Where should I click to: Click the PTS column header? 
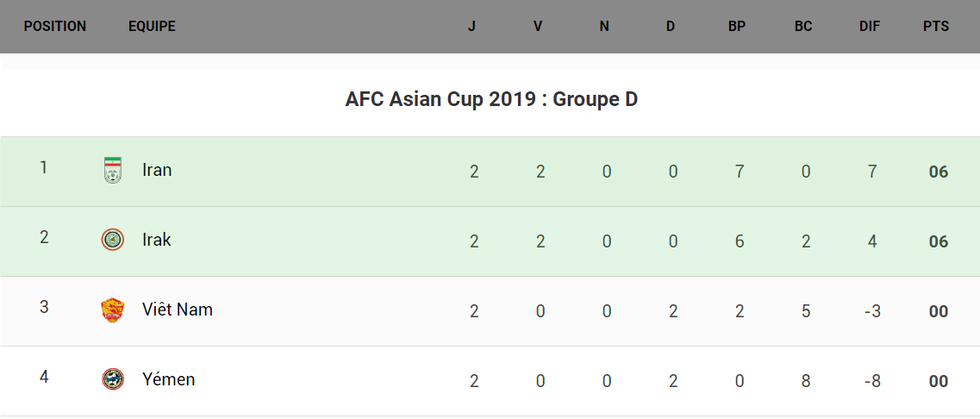click(936, 27)
